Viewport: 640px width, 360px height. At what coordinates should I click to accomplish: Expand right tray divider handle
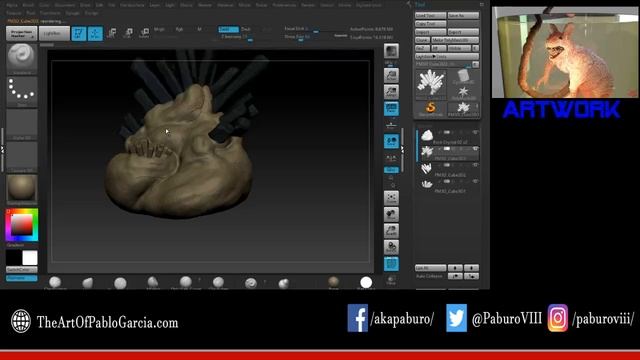402,150
